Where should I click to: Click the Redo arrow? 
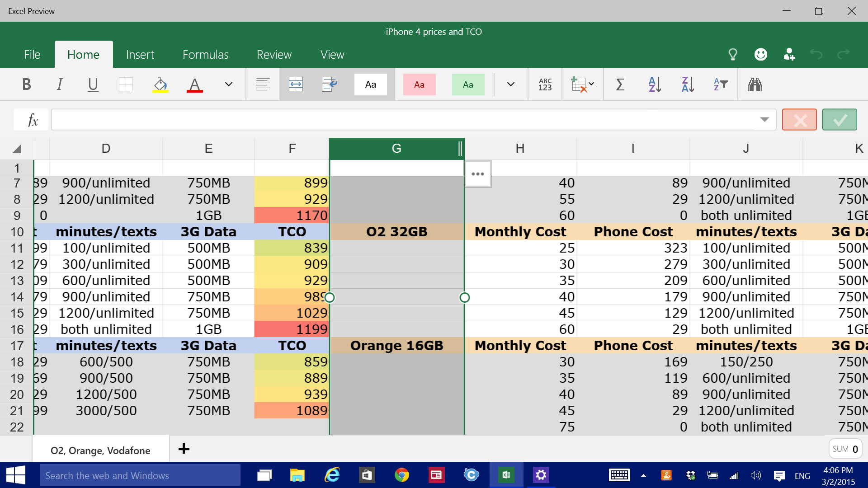click(x=843, y=55)
